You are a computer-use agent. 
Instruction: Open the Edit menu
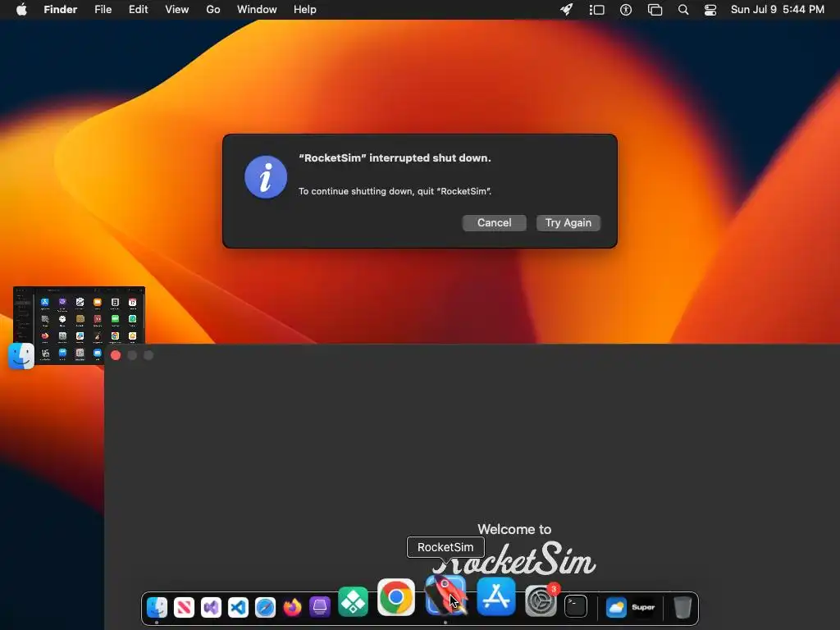138,9
